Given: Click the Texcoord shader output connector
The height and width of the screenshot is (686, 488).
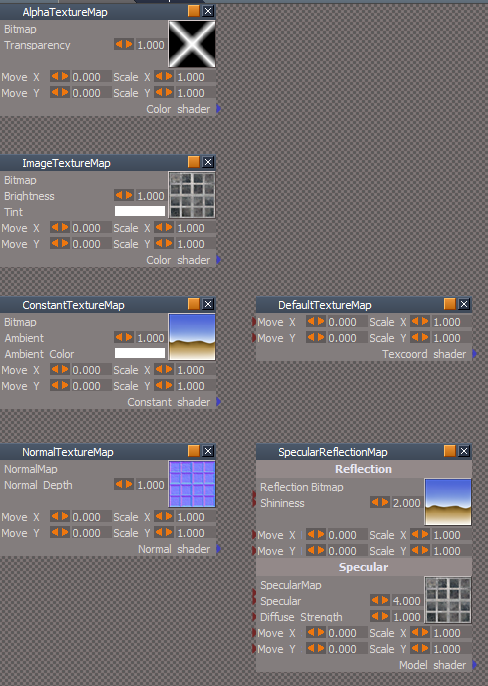Looking at the screenshot, I should click(x=475, y=354).
